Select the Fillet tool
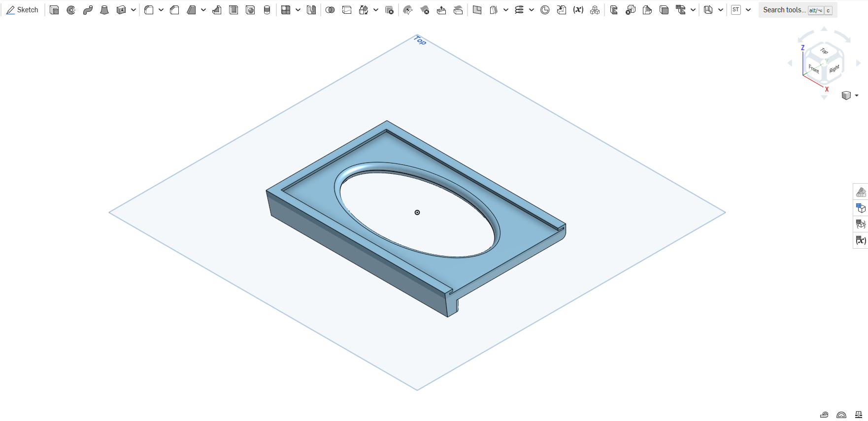Screen dimensions: 868x421 pos(149,10)
